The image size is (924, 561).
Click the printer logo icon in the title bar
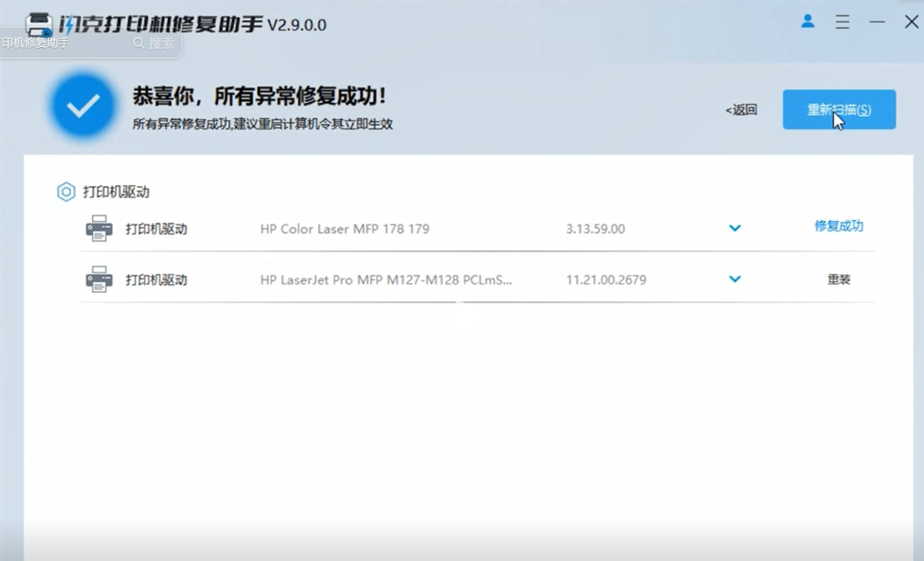pos(39,24)
